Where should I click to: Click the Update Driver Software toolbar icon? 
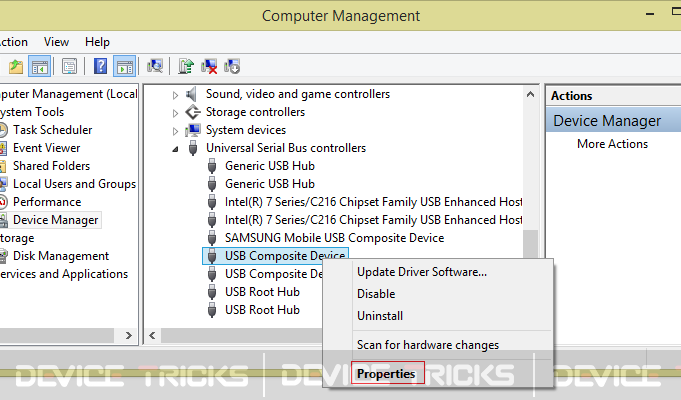186,66
